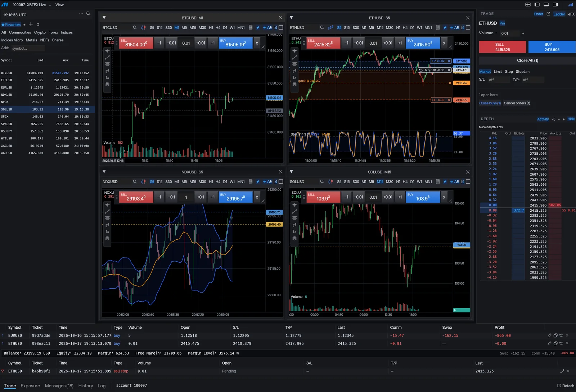Click Hide link in depth panel
576x392 pixels.
coord(571,119)
